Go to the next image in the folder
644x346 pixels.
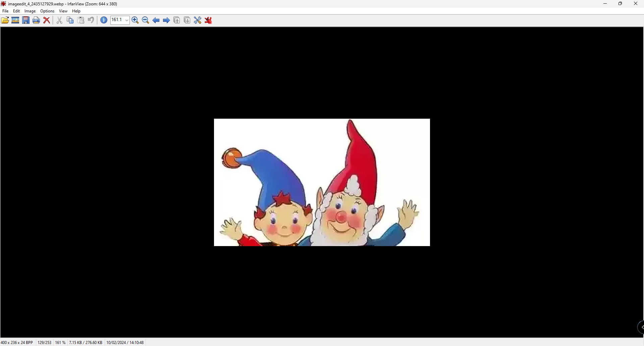point(166,20)
